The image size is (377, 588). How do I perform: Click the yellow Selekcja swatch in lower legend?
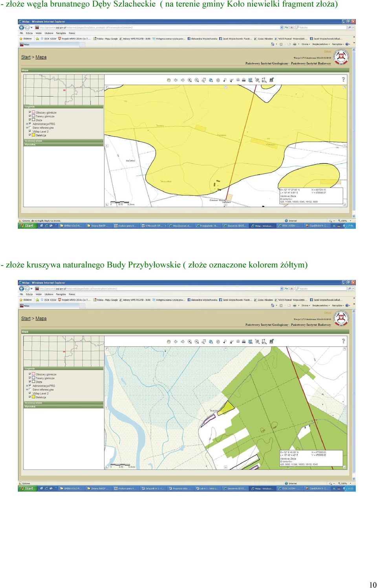pos(34,397)
